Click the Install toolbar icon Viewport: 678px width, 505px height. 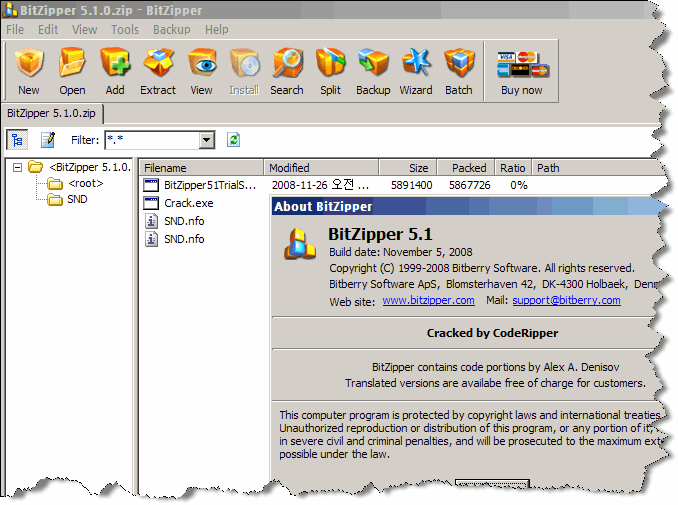pos(245,63)
